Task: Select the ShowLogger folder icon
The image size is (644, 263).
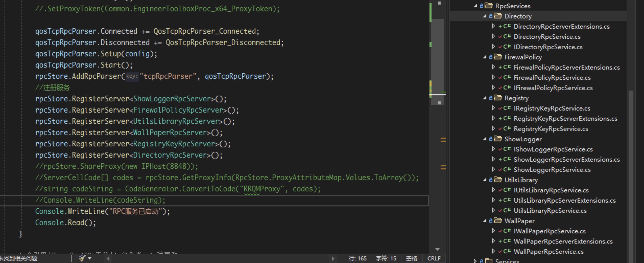Action: (x=498, y=139)
